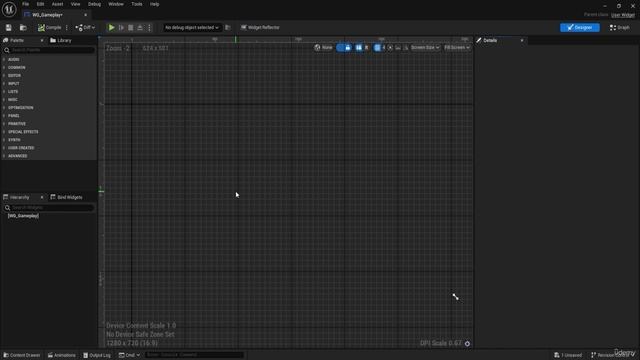
Task: Select the Details panel tab
Action: click(490, 40)
